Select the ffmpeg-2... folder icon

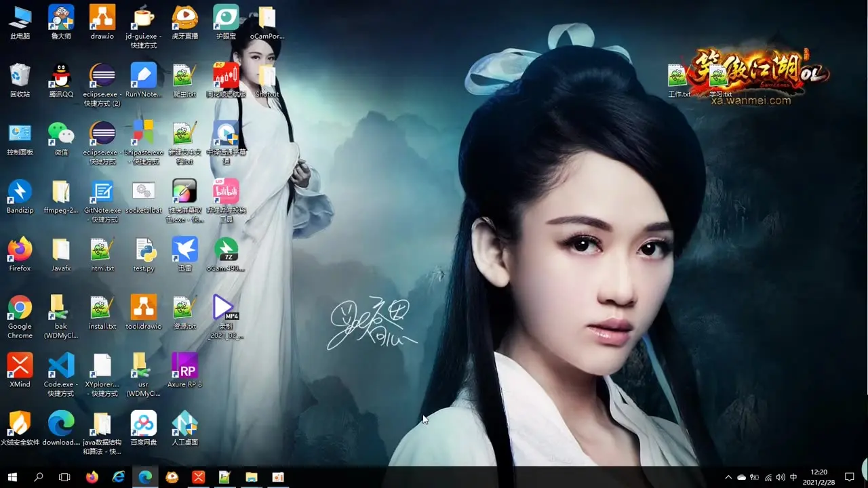pyautogui.click(x=61, y=197)
